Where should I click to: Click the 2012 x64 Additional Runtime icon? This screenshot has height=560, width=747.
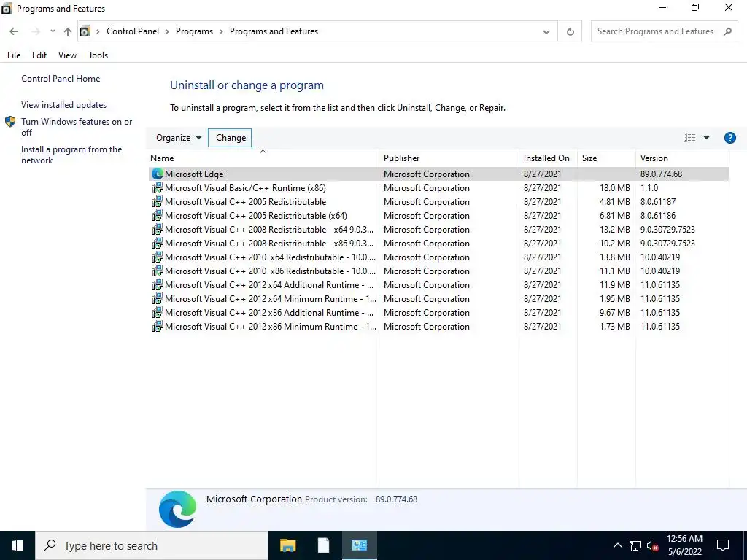click(x=158, y=285)
